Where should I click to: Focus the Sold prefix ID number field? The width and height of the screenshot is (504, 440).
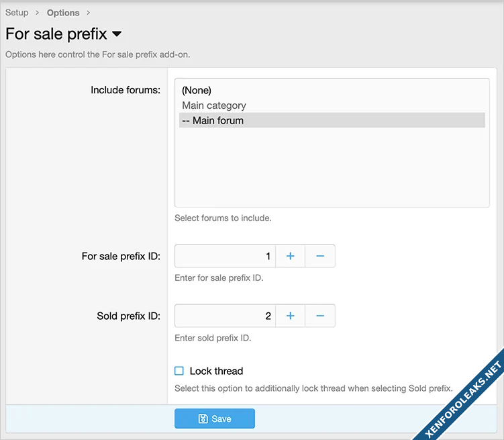pyautogui.click(x=225, y=316)
